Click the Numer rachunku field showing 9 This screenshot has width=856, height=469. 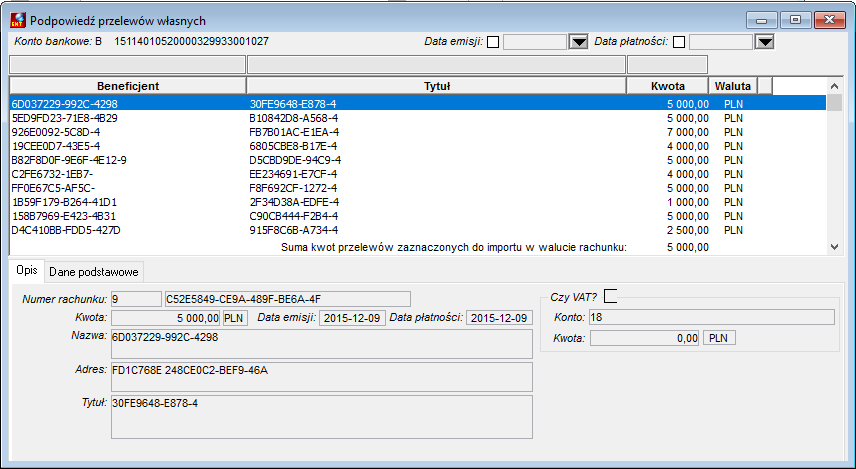(x=136, y=299)
